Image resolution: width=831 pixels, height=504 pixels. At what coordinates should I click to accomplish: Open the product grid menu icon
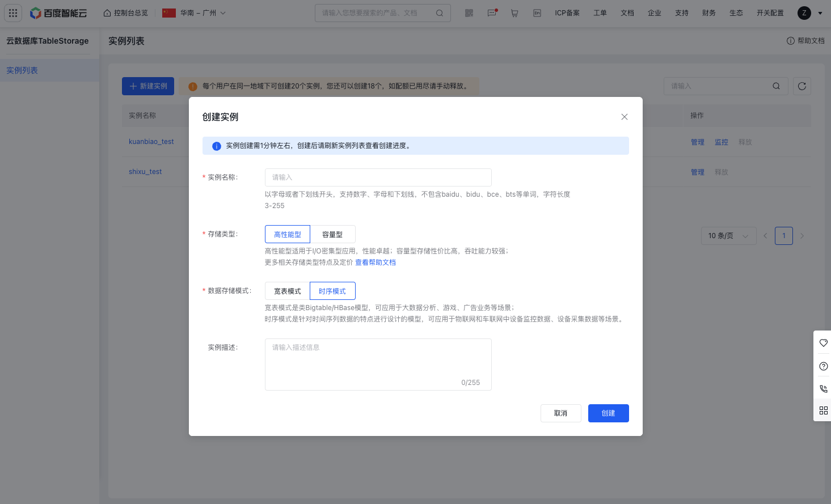13,12
